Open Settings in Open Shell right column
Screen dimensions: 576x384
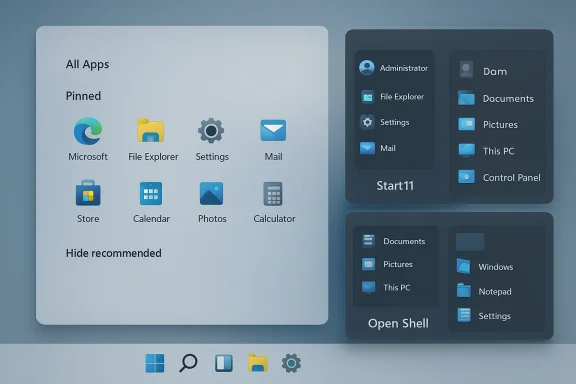484,316
